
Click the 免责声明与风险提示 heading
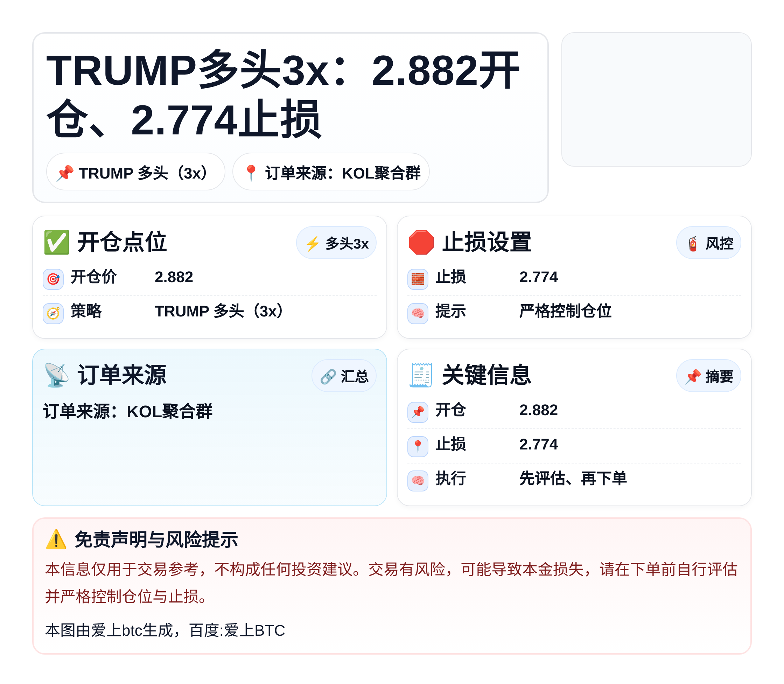156,540
